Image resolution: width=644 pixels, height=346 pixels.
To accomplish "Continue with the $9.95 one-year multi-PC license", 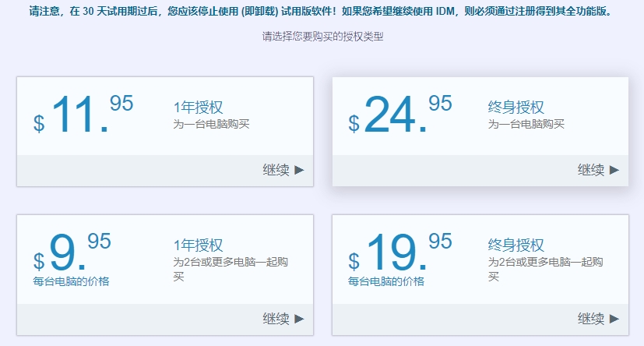I will tap(283, 319).
